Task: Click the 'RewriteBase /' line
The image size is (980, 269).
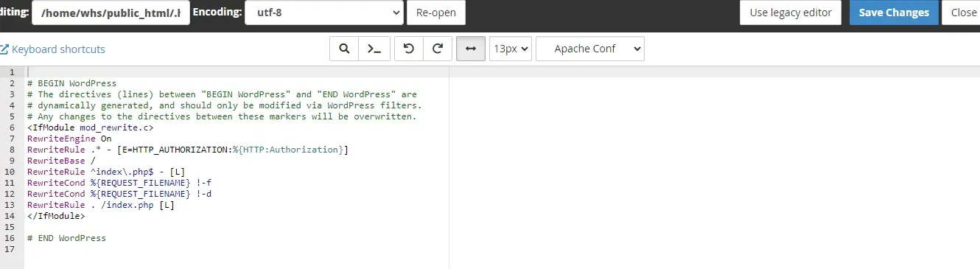Action: click(x=61, y=161)
